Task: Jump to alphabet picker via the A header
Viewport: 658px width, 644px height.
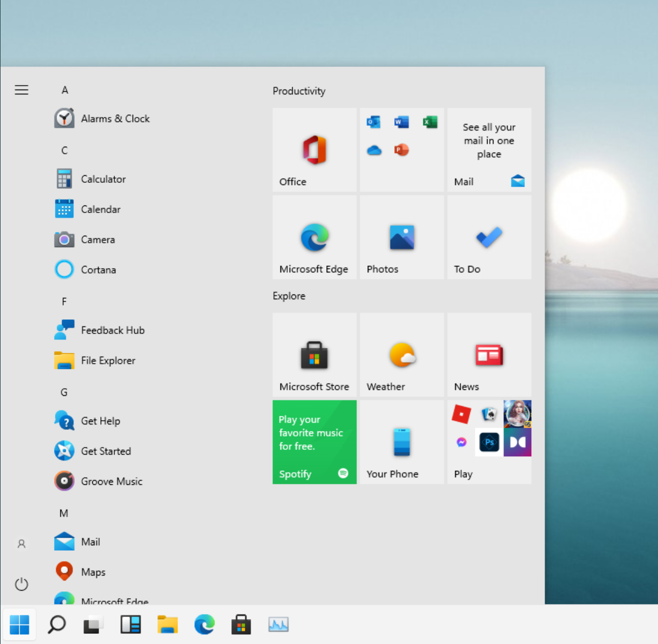Action: 65,90
